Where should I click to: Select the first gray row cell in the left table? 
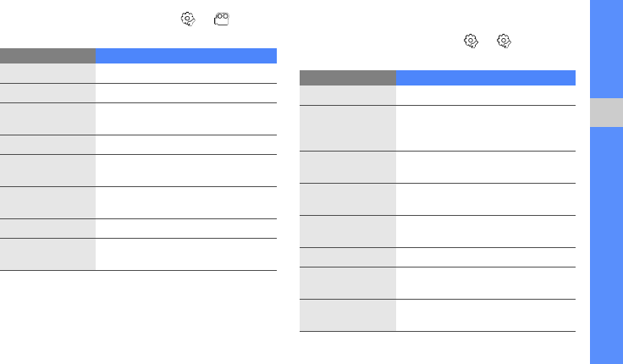click(47, 74)
